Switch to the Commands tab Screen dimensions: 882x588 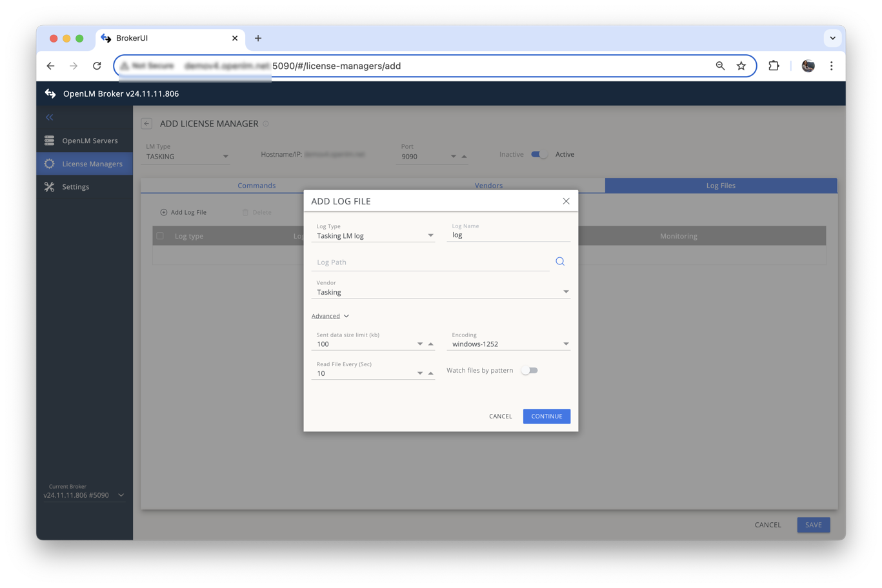point(257,185)
